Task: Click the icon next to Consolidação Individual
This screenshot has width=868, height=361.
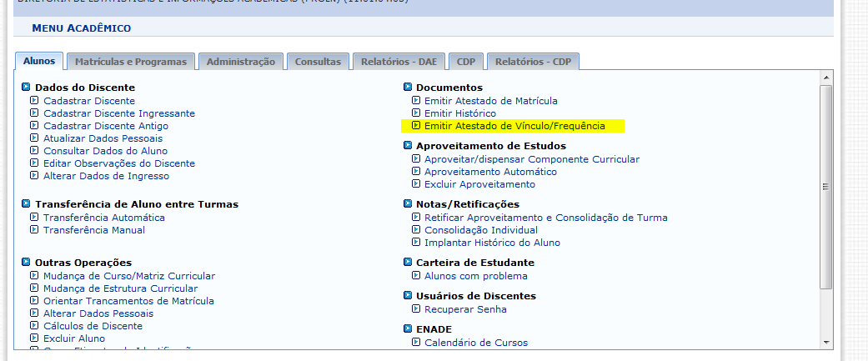Action: pos(416,230)
